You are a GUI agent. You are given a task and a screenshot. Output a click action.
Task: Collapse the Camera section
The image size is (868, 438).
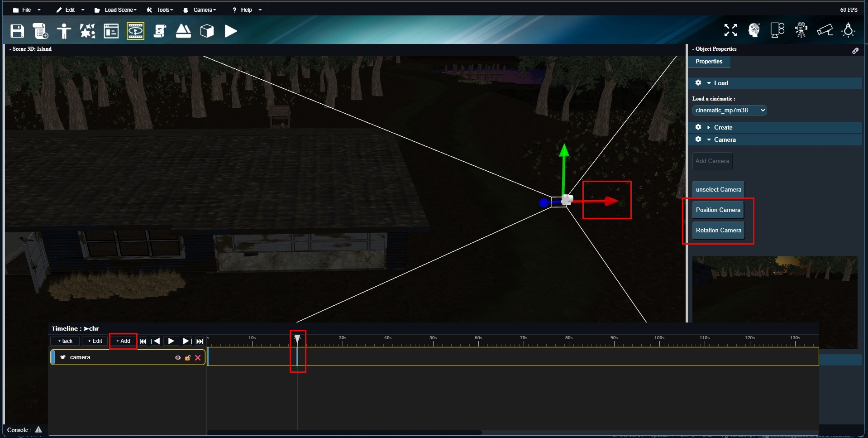click(724, 140)
